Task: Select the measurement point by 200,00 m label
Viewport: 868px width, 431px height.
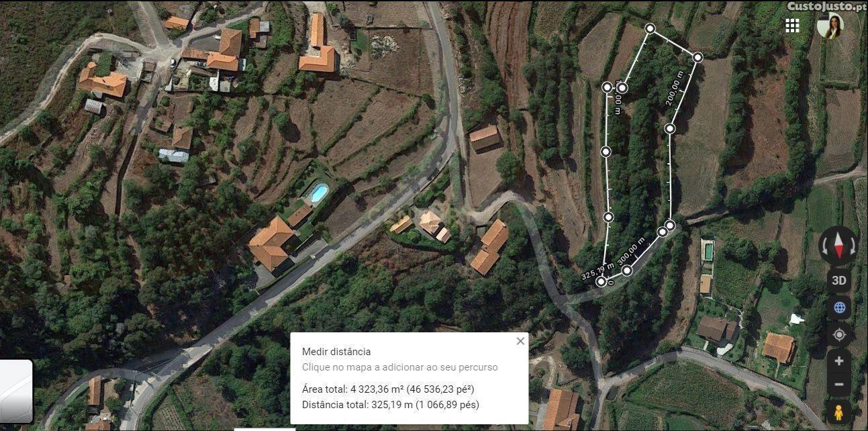Action: point(697,57)
